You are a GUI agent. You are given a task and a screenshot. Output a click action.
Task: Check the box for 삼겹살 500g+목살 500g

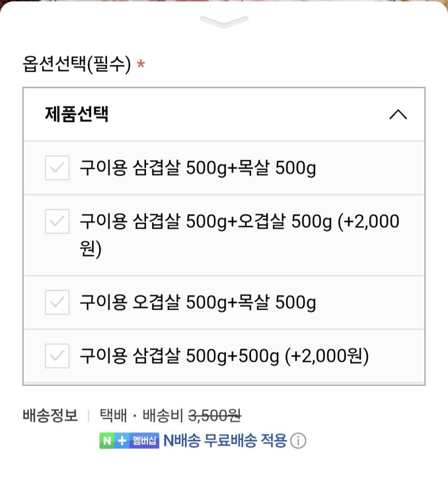pos(57,168)
